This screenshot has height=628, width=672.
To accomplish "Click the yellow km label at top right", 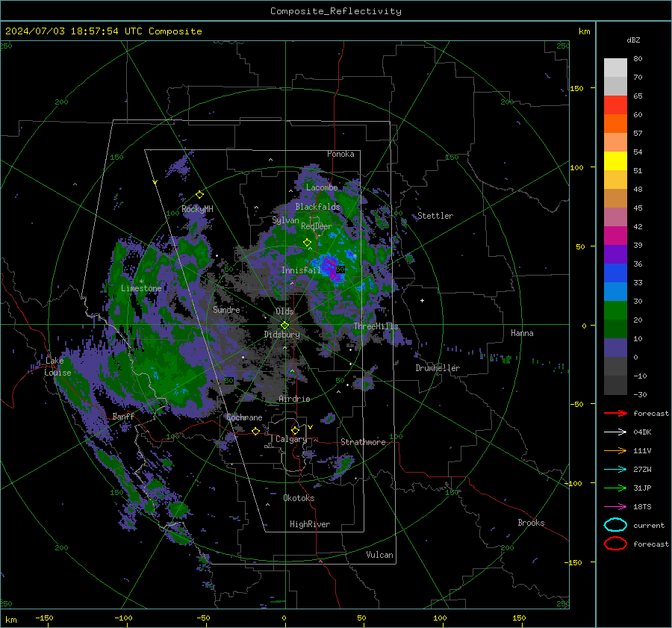I will (x=584, y=31).
